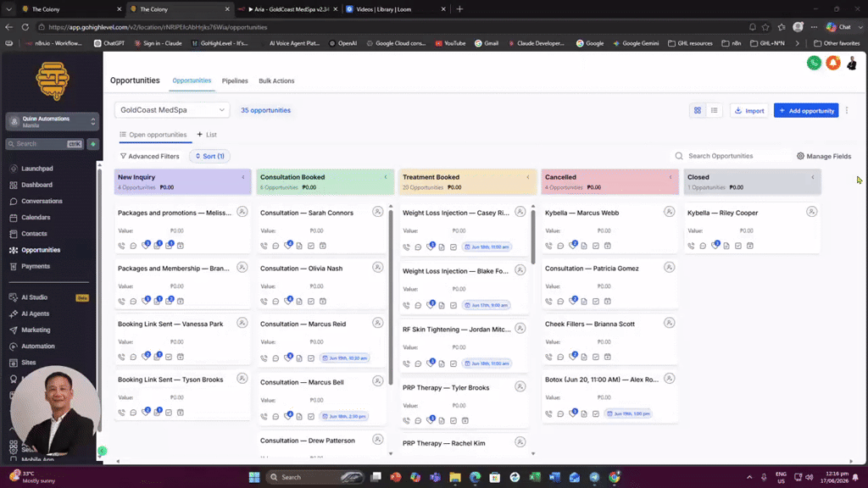The height and width of the screenshot is (488, 868).
Task: Collapse the Closed column
Action: click(x=813, y=177)
